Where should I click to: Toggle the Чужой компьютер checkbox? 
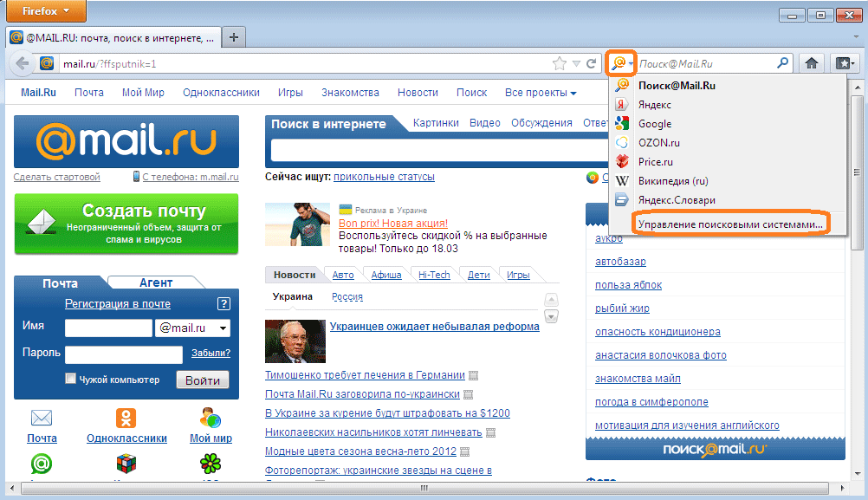[70, 379]
